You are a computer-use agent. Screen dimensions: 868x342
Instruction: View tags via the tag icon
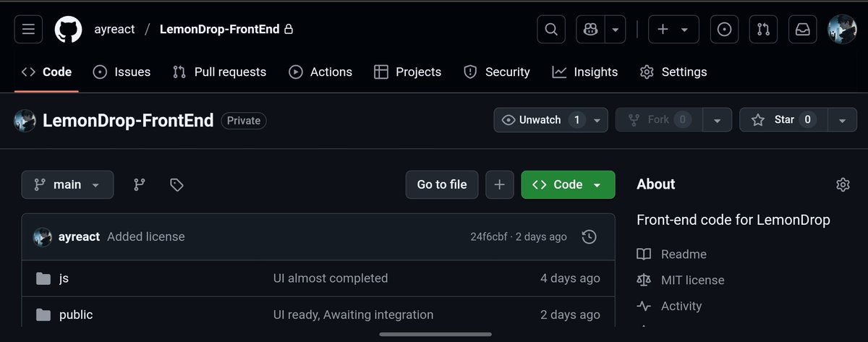coord(176,185)
